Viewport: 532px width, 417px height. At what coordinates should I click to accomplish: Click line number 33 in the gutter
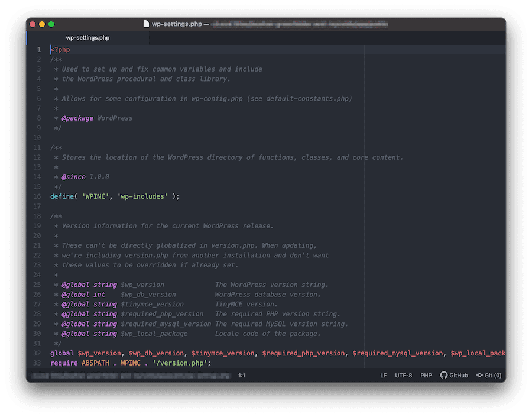37,363
